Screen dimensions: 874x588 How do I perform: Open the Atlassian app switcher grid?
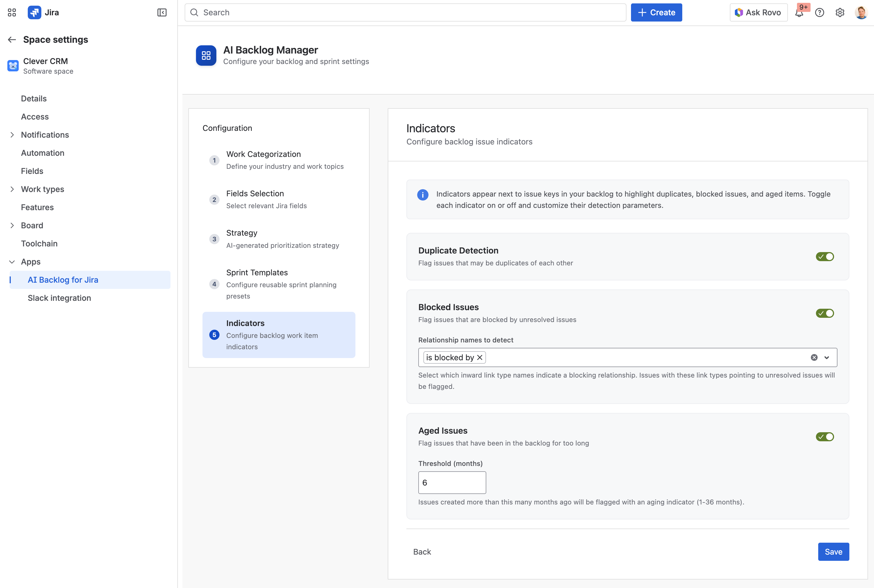[x=12, y=12]
